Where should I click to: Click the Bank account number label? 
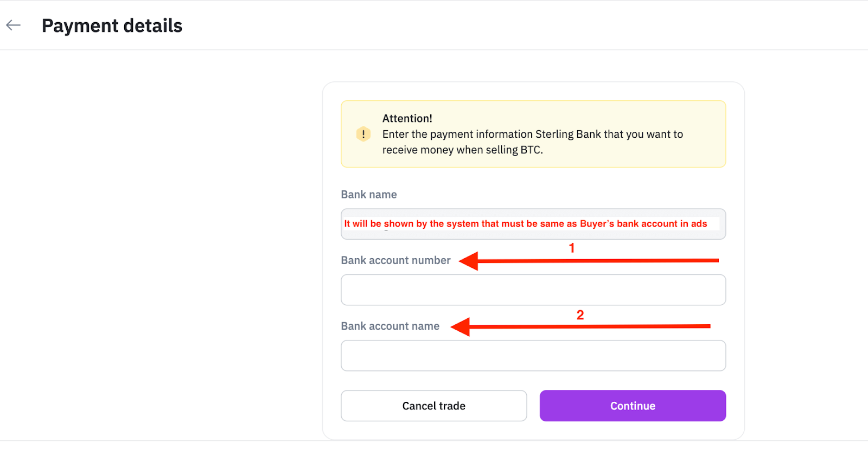click(x=395, y=260)
